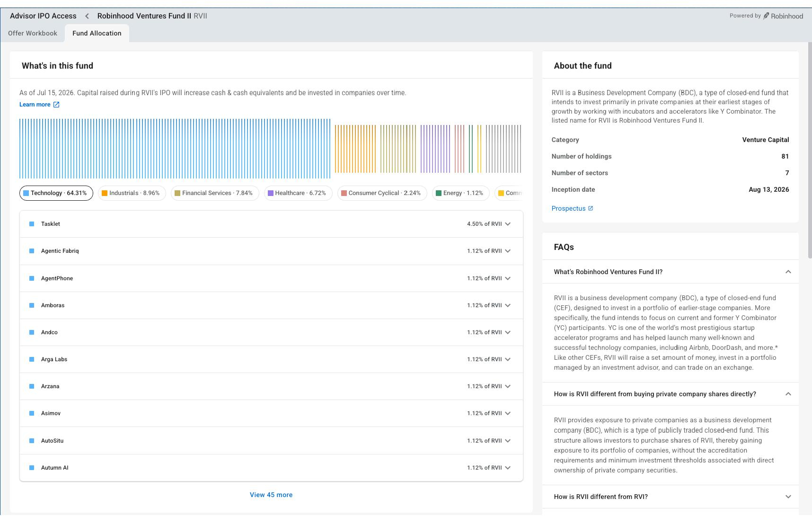Select the Energy 1.12% sector chip
The height and width of the screenshot is (516, 812).
pyautogui.click(x=461, y=193)
